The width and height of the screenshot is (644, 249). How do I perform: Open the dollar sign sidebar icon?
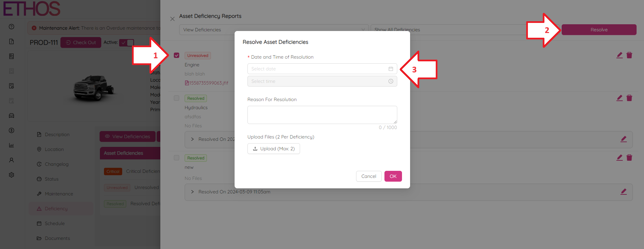[11, 130]
